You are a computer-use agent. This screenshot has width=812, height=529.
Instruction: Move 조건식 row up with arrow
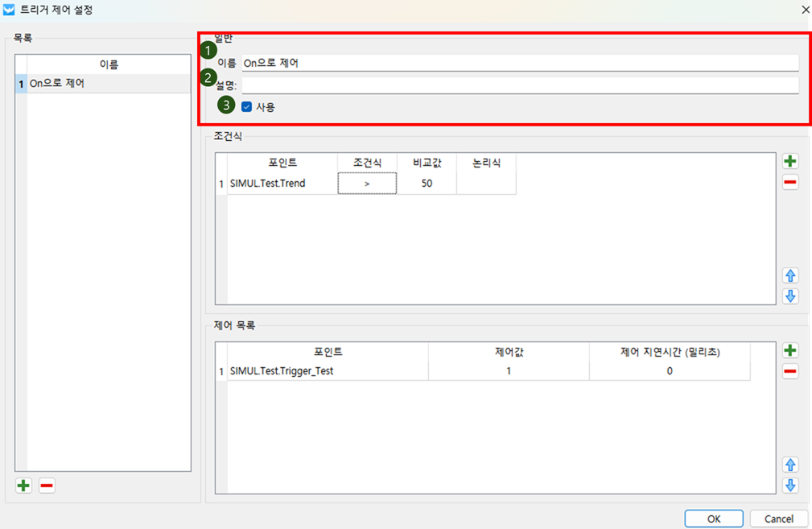(x=790, y=275)
